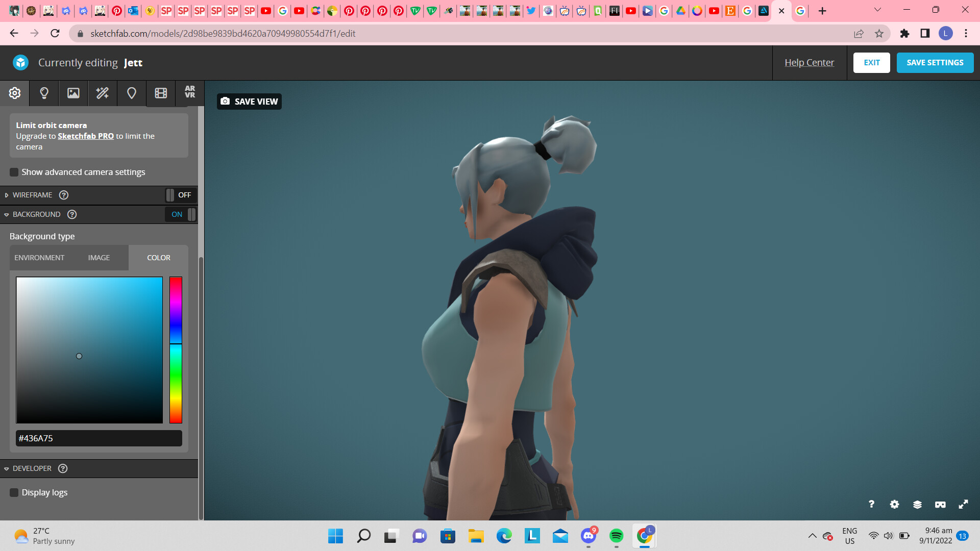Switch to the Image background tab

click(99, 258)
